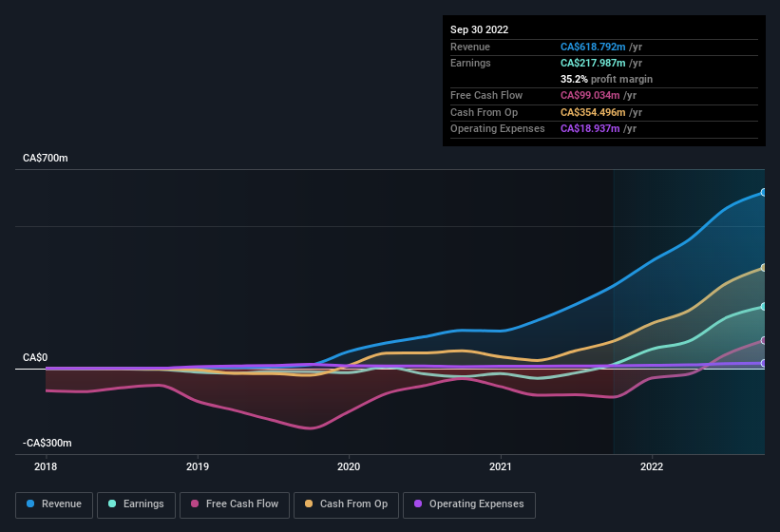Screen dimensions: 780x532
Task: Click the Free Cash Flow label in tooltip
Action: 486,95
